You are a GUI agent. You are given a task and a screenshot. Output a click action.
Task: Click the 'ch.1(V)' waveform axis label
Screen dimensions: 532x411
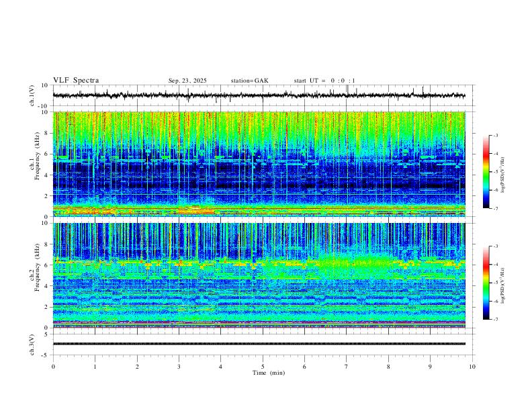tap(32, 95)
